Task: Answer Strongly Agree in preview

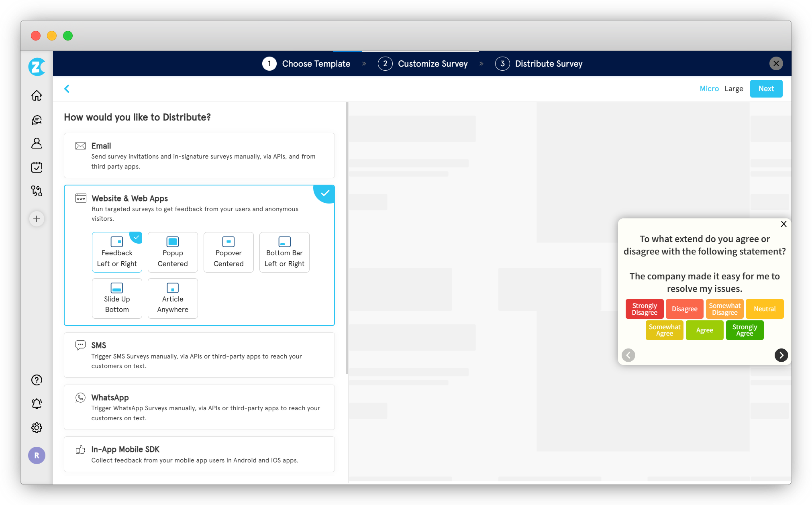Action: point(745,330)
